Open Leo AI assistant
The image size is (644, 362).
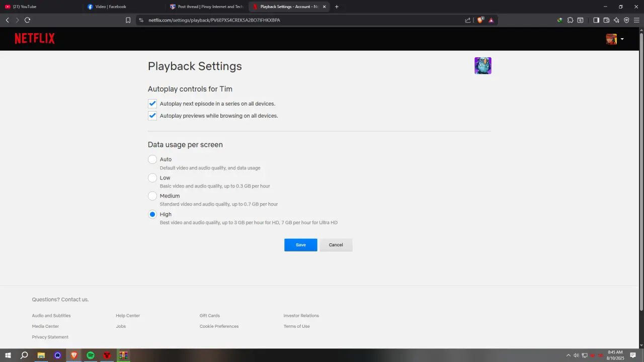(616, 20)
